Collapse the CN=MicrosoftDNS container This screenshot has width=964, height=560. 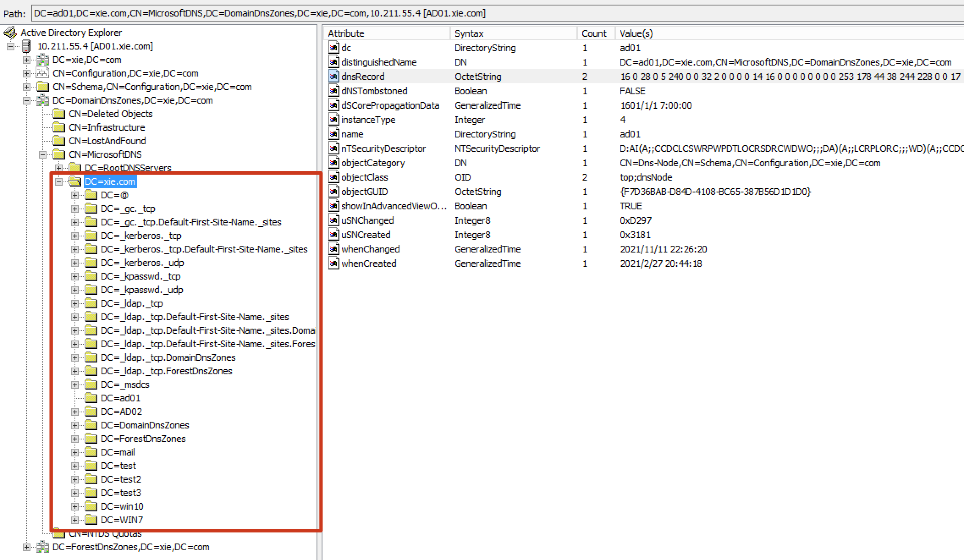tap(43, 154)
